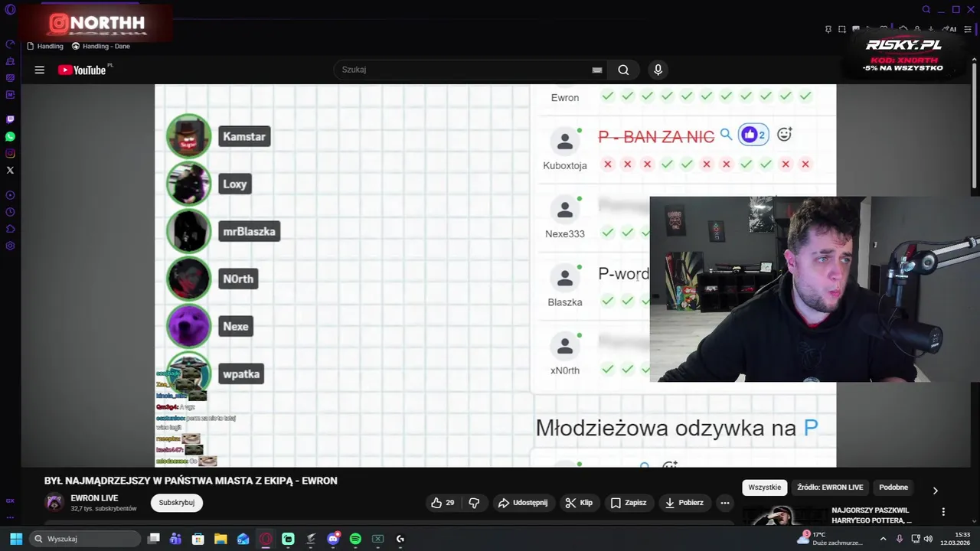Click the pin icon in browser toolbar
This screenshot has width=980, height=551.
828,29
